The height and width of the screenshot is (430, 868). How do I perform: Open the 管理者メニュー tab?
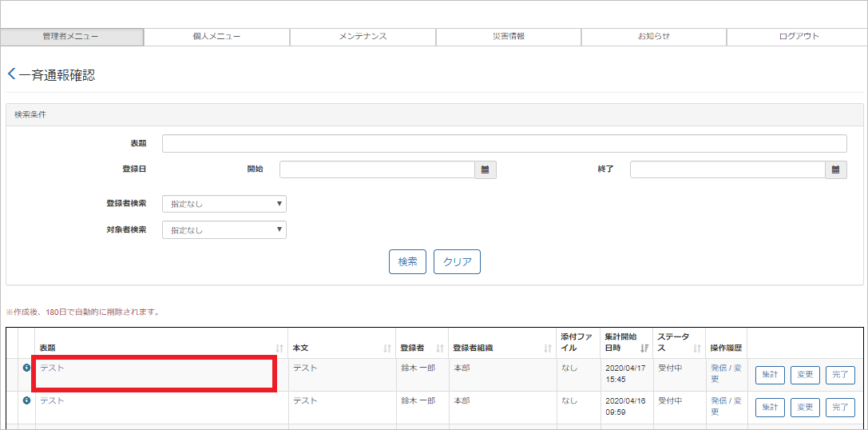click(x=72, y=37)
